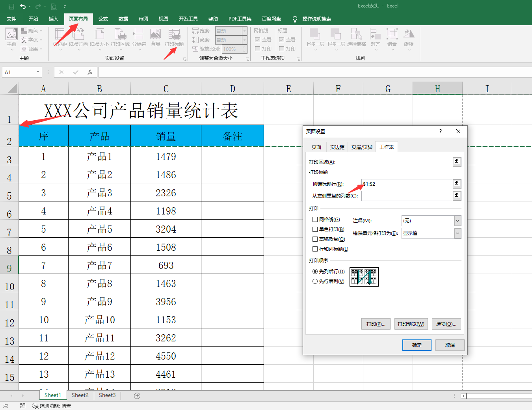Toggle 行和列标题 checkbox
532x410 pixels.
click(x=315, y=249)
